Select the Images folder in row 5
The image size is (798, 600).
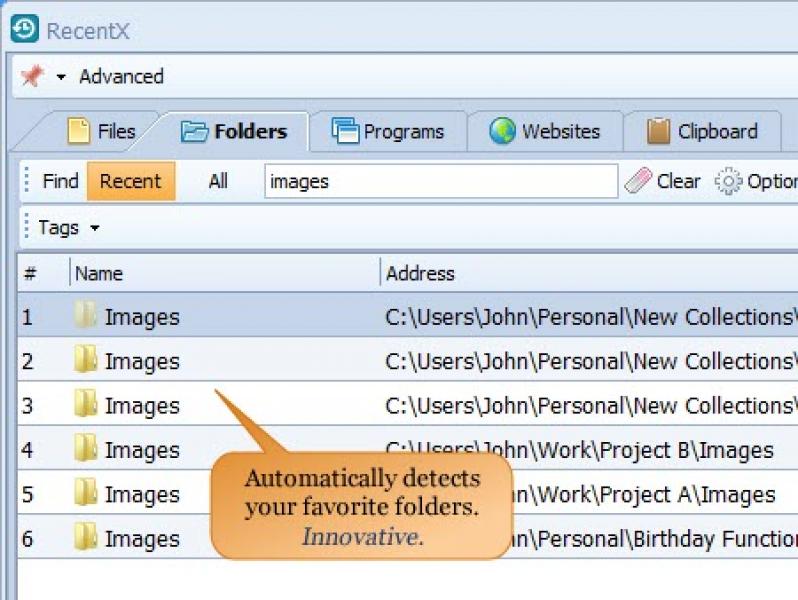pyautogui.click(x=142, y=494)
